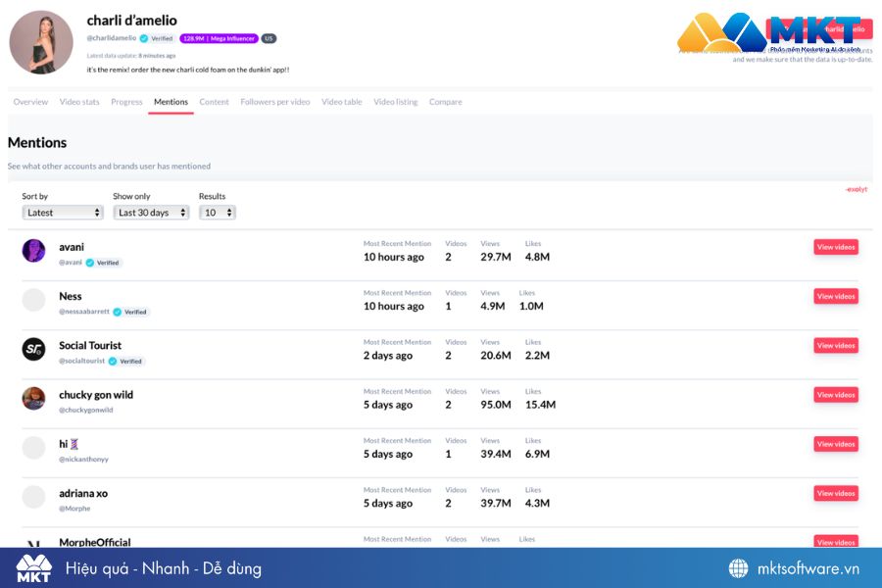Click the Ness placeholder avatar
The height and width of the screenshot is (588, 882).
33,300
